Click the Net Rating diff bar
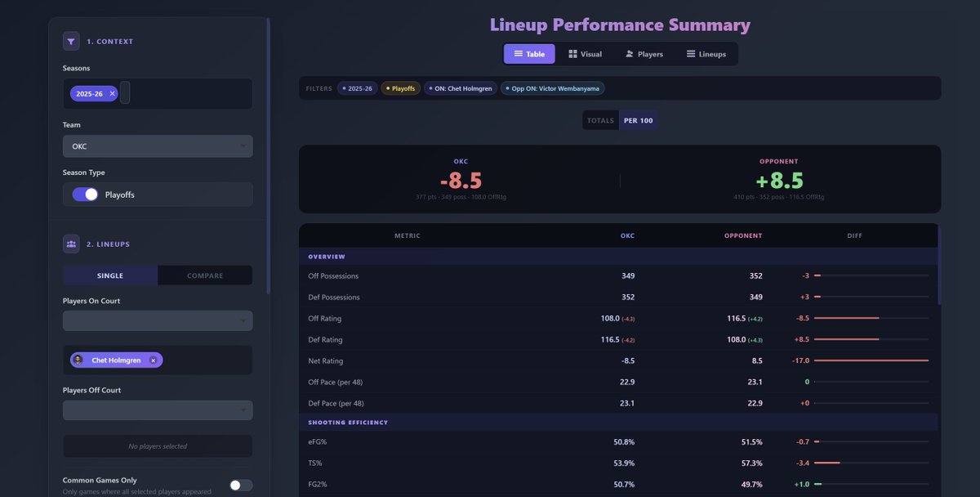The width and height of the screenshot is (980, 497). click(x=871, y=360)
